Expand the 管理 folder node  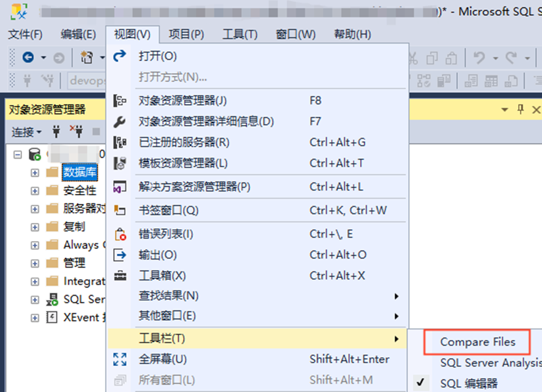(x=35, y=263)
